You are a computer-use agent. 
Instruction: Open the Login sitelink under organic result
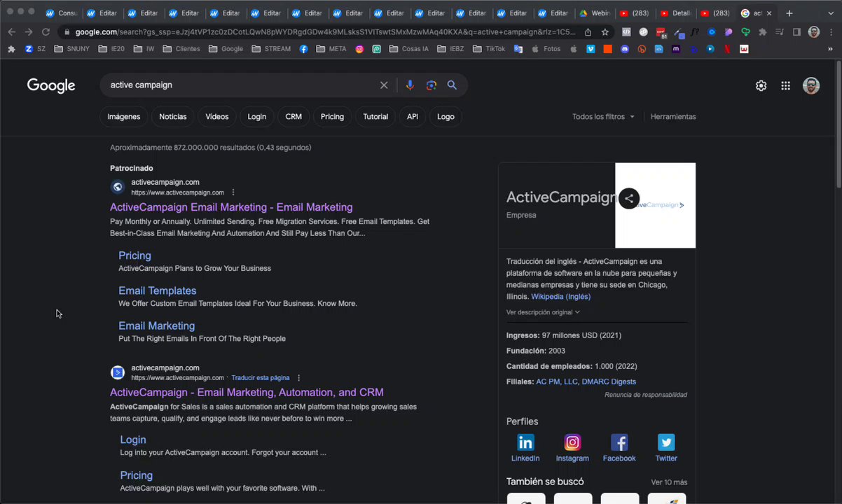pos(133,440)
